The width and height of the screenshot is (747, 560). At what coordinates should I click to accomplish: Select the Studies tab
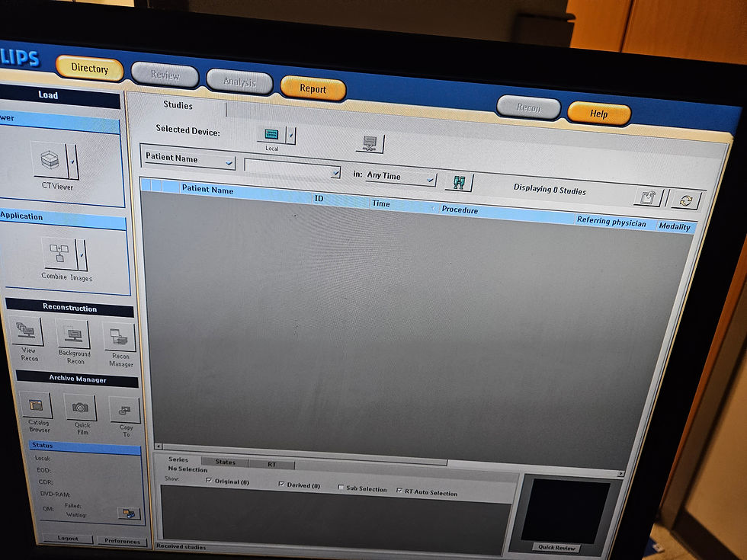tap(178, 105)
